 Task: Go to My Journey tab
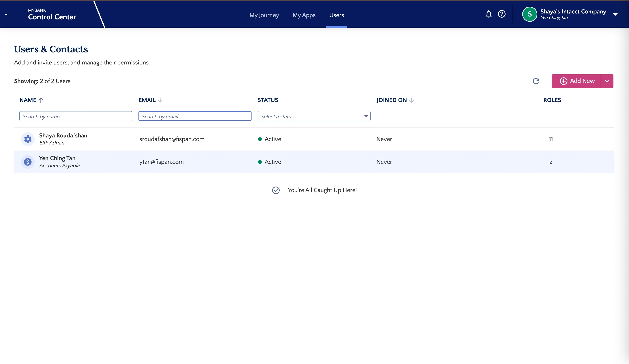pyautogui.click(x=264, y=15)
